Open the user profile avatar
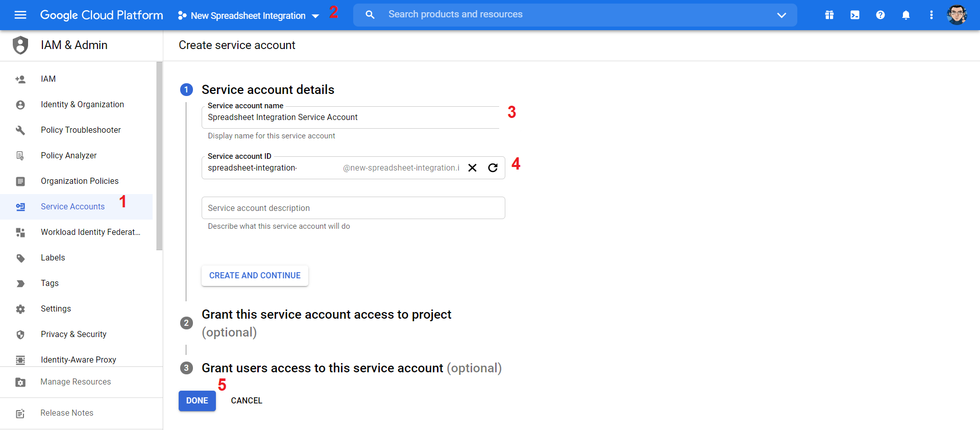 [x=957, y=15]
